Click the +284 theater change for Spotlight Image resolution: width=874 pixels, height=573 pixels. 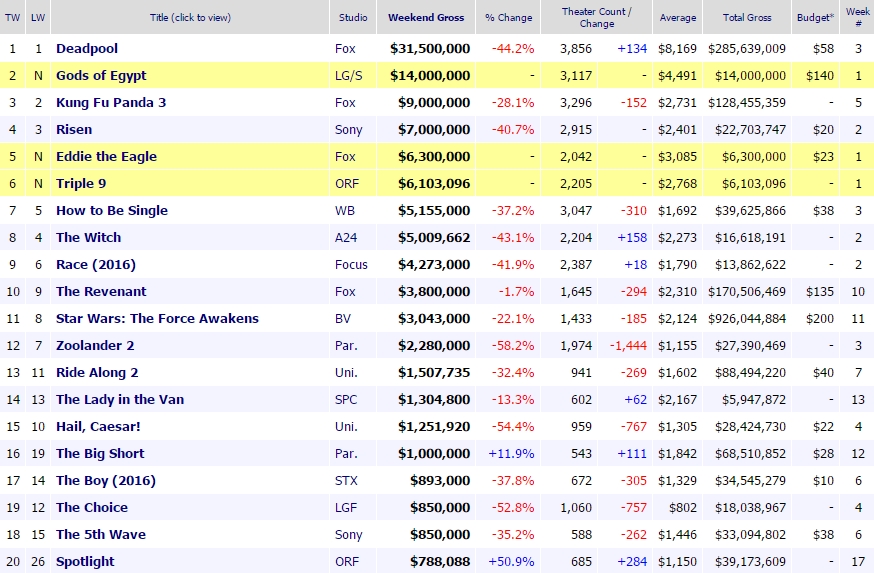tap(632, 561)
